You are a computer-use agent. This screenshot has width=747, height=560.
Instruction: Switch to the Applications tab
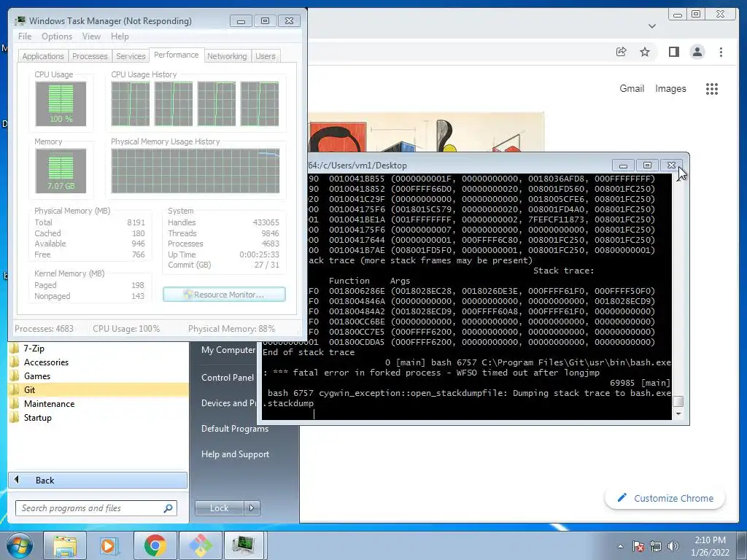click(x=43, y=55)
